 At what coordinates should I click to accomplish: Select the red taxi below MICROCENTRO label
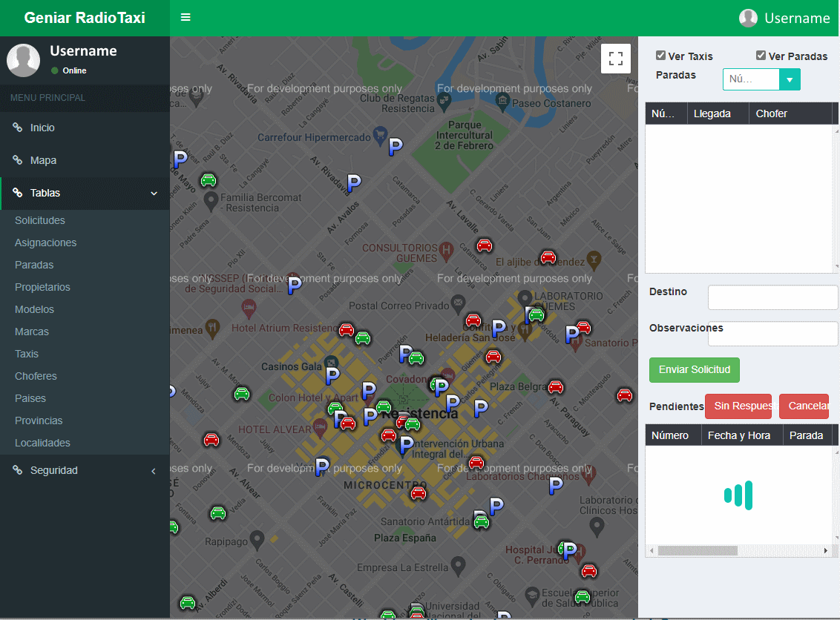click(x=419, y=492)
